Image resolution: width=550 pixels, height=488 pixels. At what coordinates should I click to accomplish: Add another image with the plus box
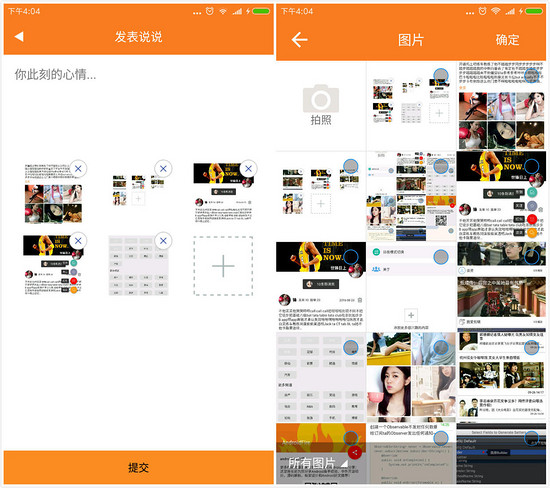[223, 266]
